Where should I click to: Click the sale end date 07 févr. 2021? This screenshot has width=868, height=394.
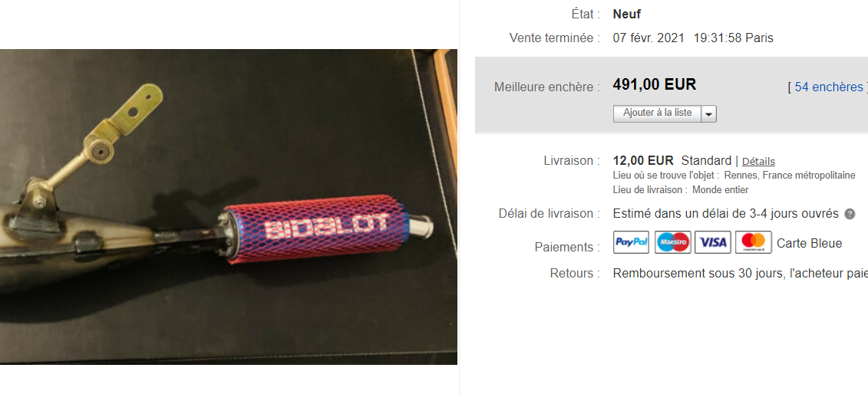[649, 38]
